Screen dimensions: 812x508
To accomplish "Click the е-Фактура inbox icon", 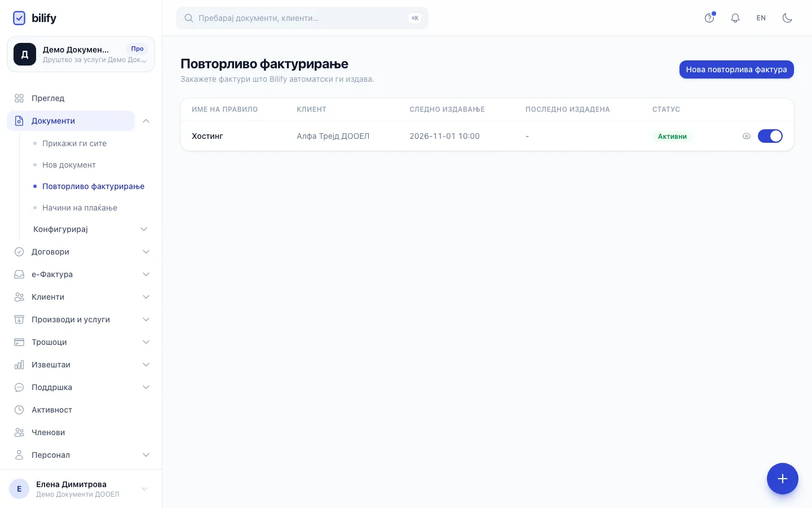I will (19, 274).
